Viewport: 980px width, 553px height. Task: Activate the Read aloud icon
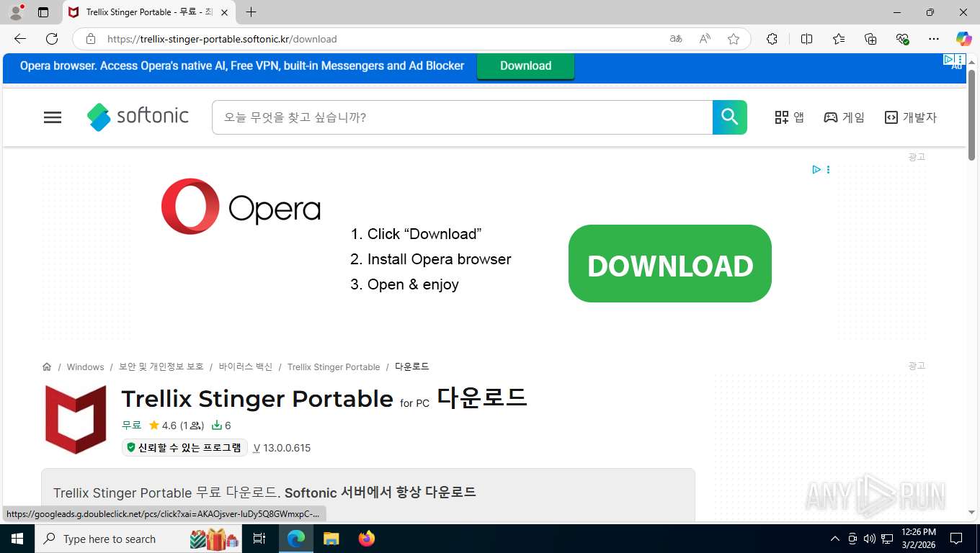click(x=705, y=39)
